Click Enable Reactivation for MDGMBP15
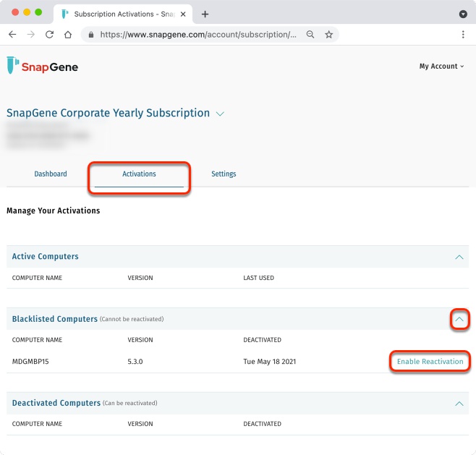Image resolution: width=476 pixels, height=455 pixels. [430, 361]
